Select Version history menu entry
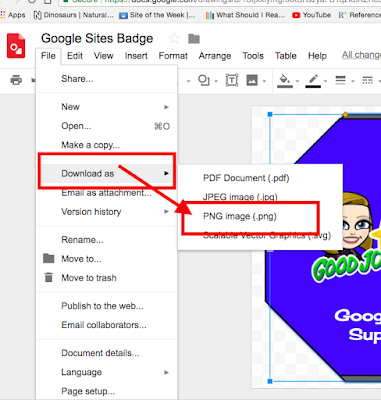The image size is (381, 400). pyautogui.click(x=106, y=212)
